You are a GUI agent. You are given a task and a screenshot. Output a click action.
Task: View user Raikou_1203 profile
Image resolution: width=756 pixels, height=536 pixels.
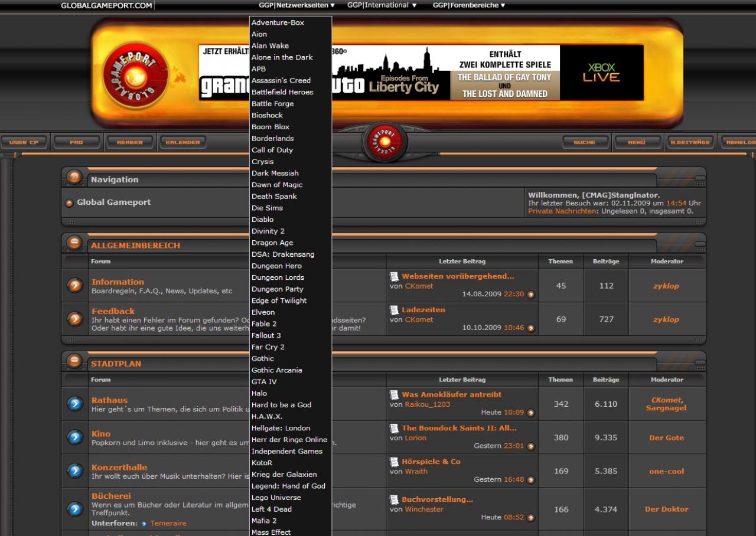pyautogui.click(x=427, y=404)
